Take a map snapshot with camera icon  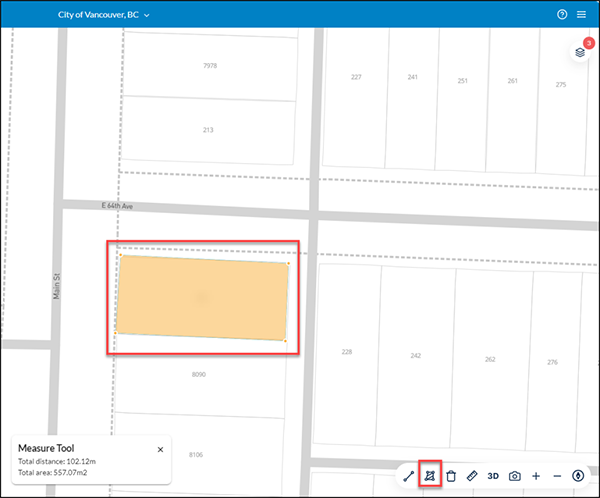(515, 476)
